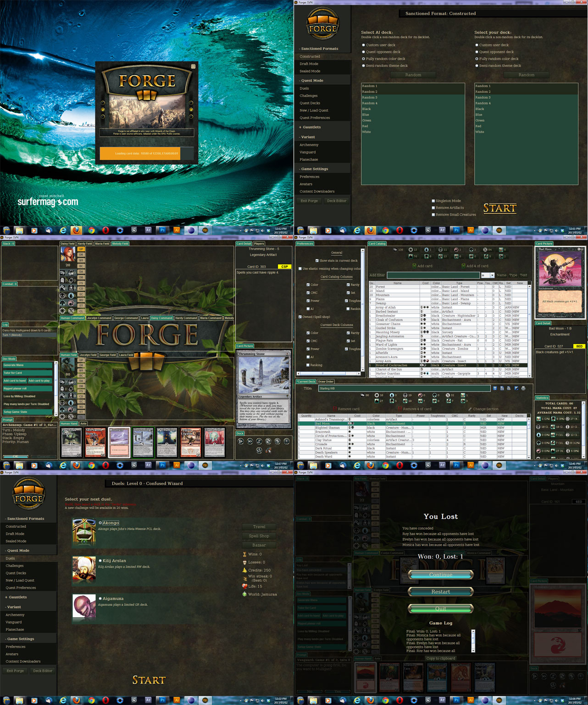
Task: Open the Melody Field tab
Action: (x=120, y=244)
